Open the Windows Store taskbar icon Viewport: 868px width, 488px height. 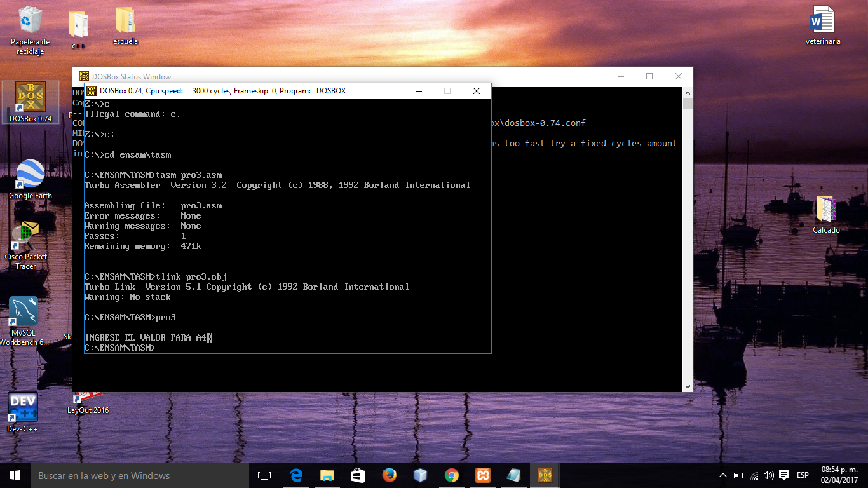tap(358, 475)
